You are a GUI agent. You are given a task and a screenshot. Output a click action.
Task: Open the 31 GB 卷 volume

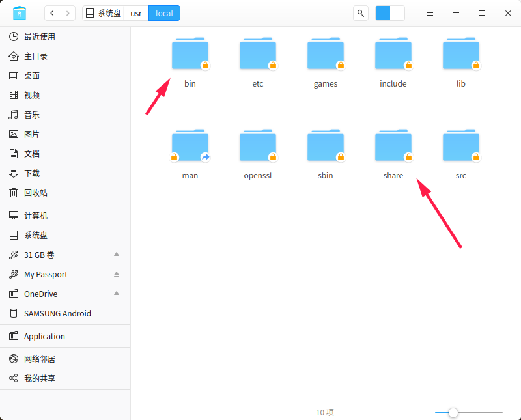[x=65, y=255]
